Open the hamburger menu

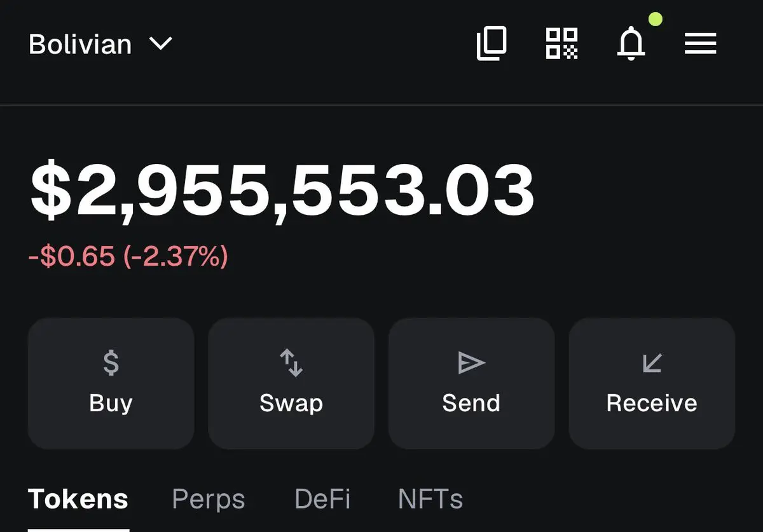click(700, 44)
